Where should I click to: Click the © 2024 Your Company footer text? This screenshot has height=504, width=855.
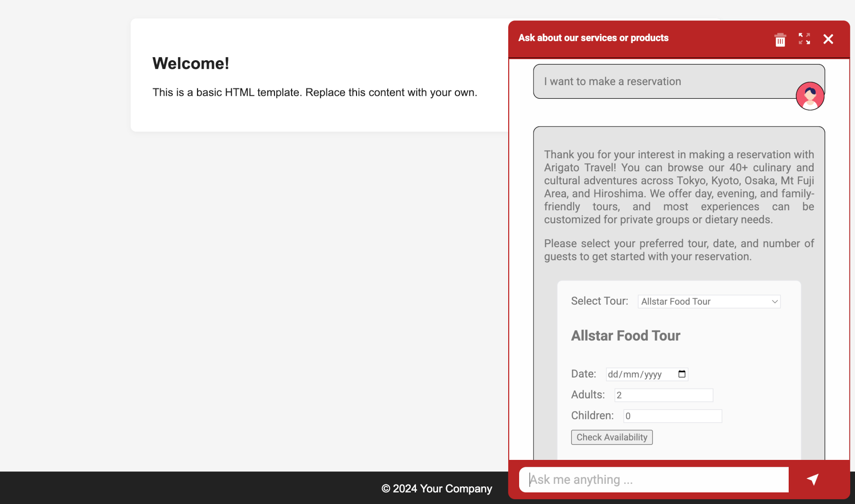click(436, 489)
